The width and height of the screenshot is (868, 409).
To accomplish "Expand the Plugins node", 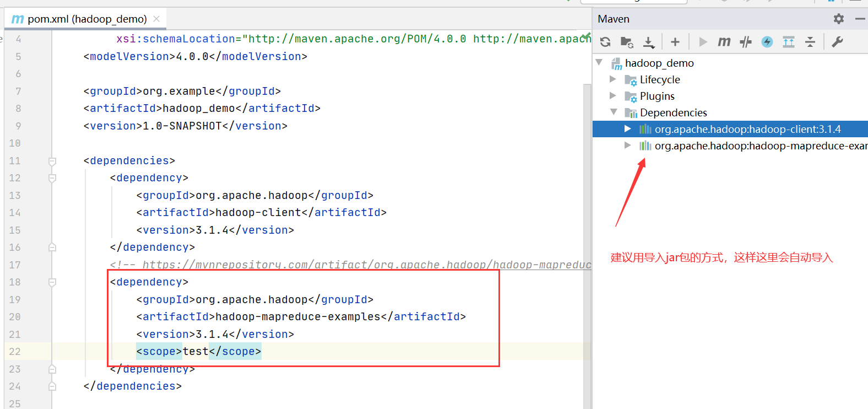I will (613, 96).
